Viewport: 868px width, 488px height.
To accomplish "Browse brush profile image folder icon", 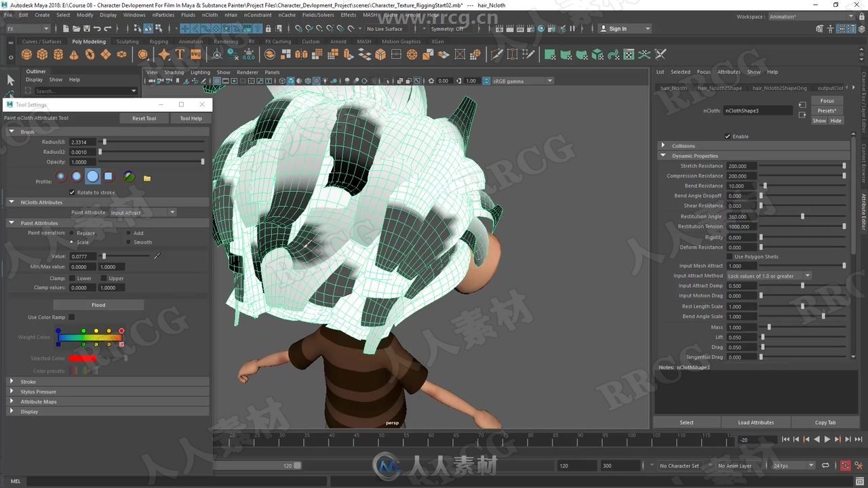I will click(147, 178).
